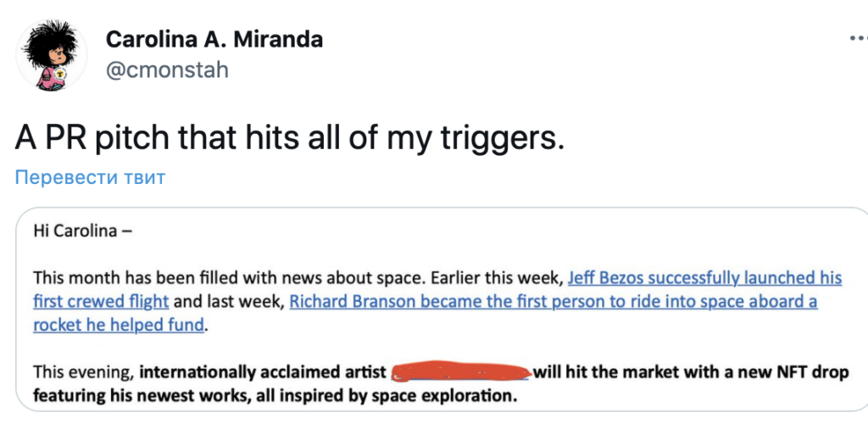Click the "and last week," text
Screen dimensions: 868x434
(x=230, y=301)
